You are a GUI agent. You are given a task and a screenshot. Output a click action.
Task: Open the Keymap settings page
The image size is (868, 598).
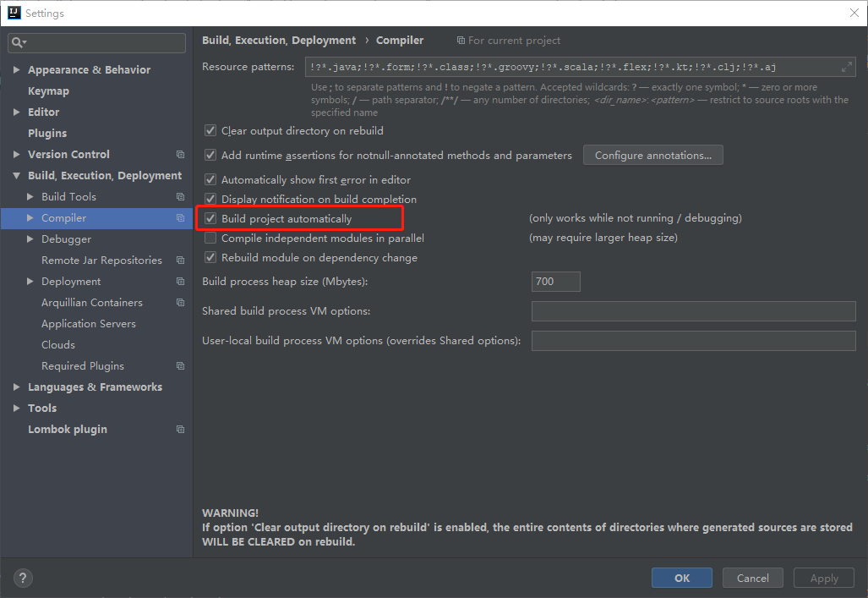click(x=49, y=91)
